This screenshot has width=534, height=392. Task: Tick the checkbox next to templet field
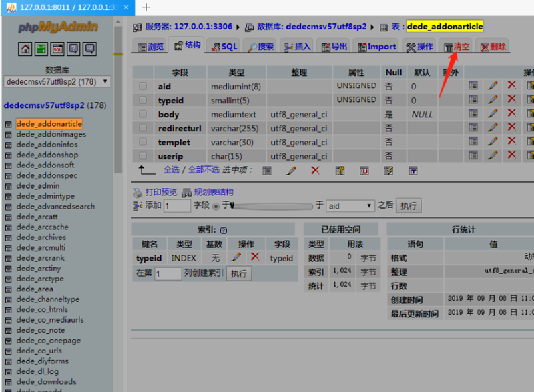(143, 142)
